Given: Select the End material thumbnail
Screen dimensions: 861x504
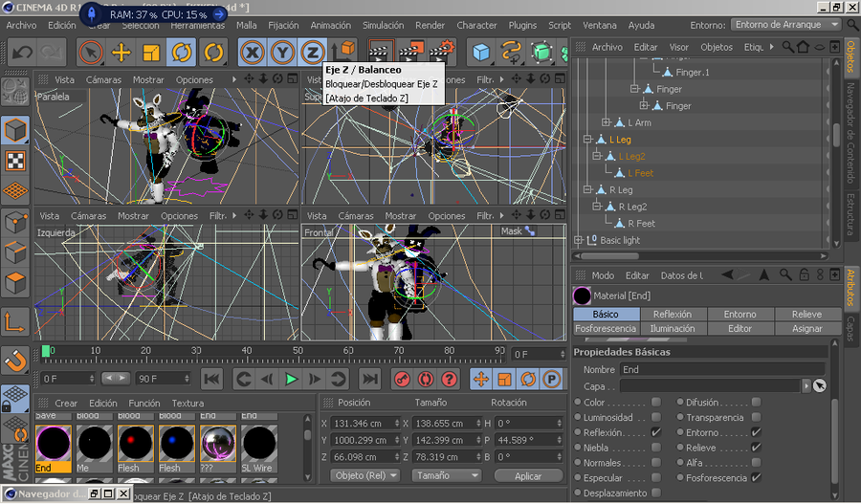Looking at the screenshot, I should (54, 448).
